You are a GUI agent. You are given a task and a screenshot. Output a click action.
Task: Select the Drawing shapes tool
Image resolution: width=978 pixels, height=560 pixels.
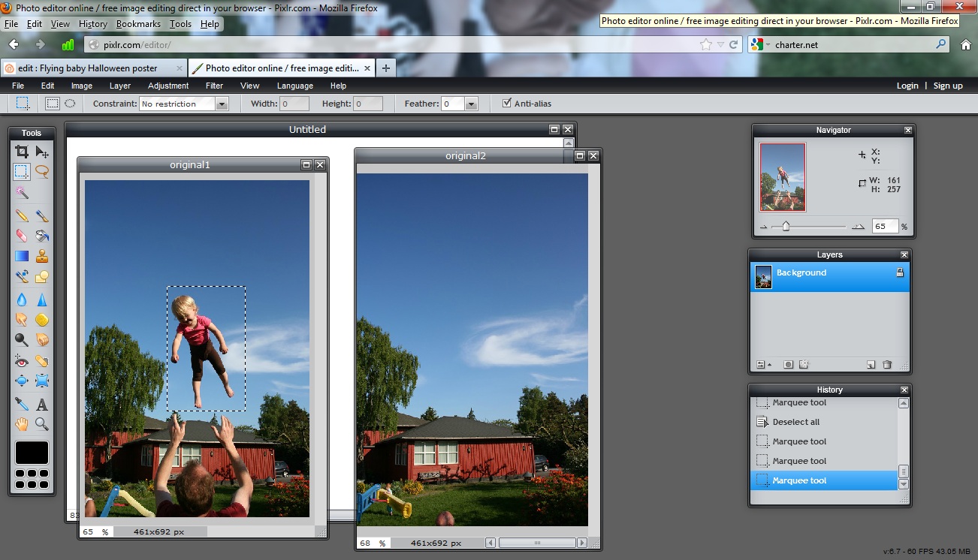42,276
